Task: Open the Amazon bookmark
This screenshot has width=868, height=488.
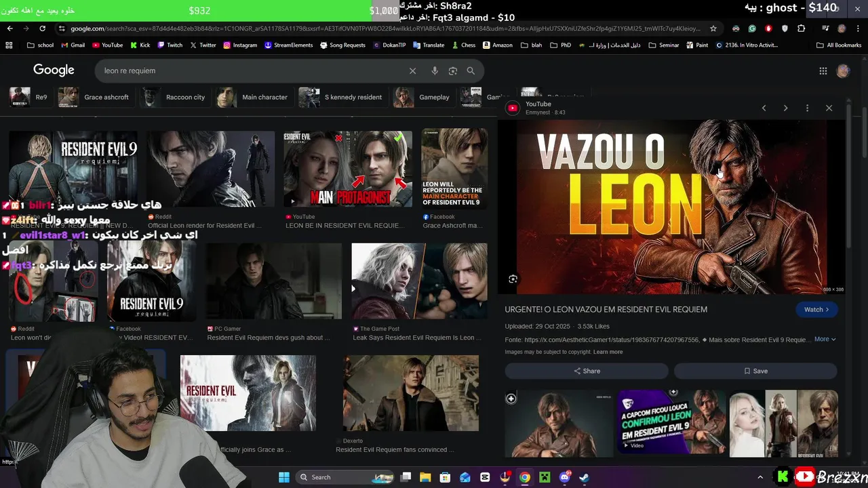Action: 498,45
